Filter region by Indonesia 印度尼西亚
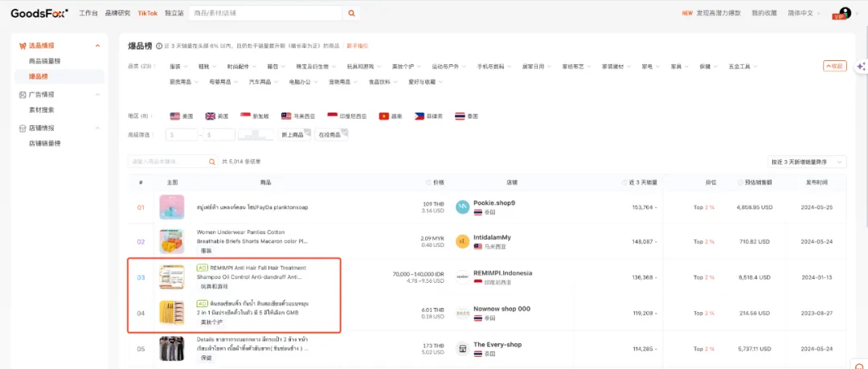 tap(347, 117)
